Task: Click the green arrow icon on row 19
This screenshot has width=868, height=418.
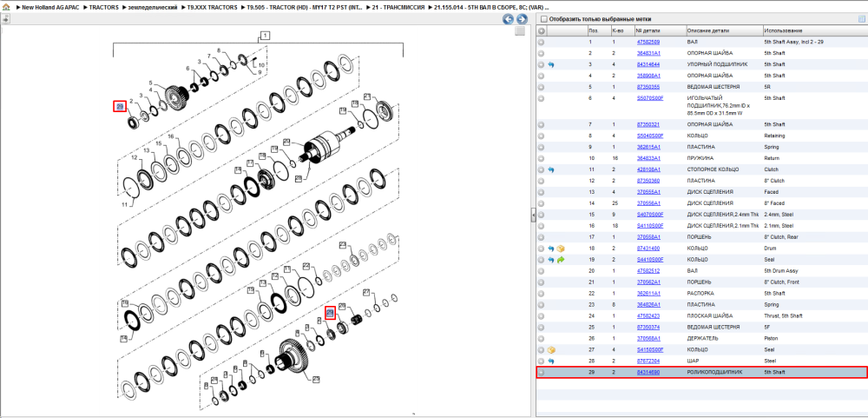Action: [x=560, y=260]
